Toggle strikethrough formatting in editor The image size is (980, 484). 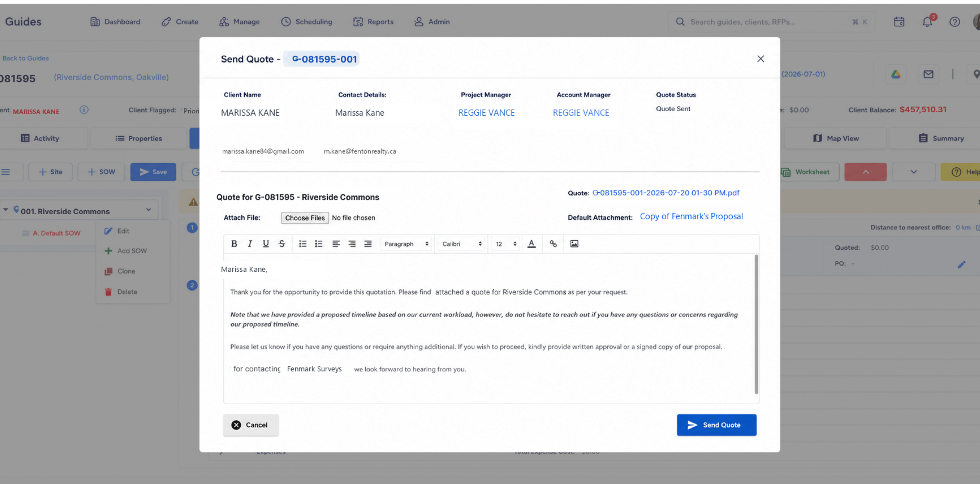[x=281, y=244]
